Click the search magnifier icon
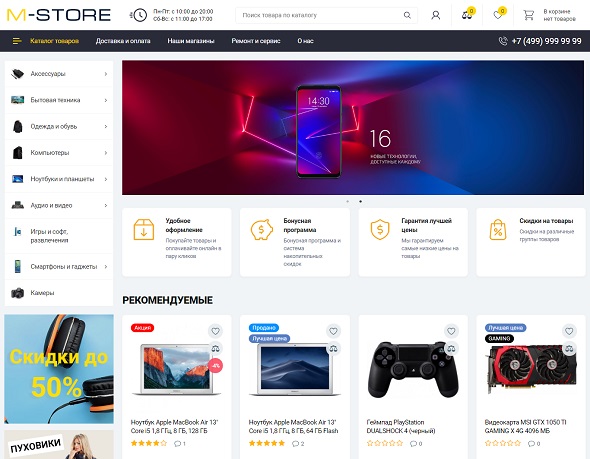 [x=407, y=15]
